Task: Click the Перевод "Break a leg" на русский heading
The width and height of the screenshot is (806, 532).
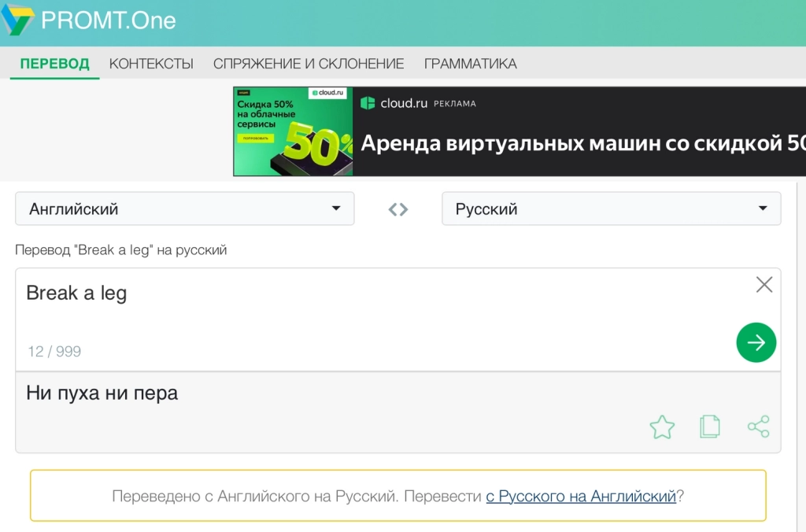Action: pos(120,249)
